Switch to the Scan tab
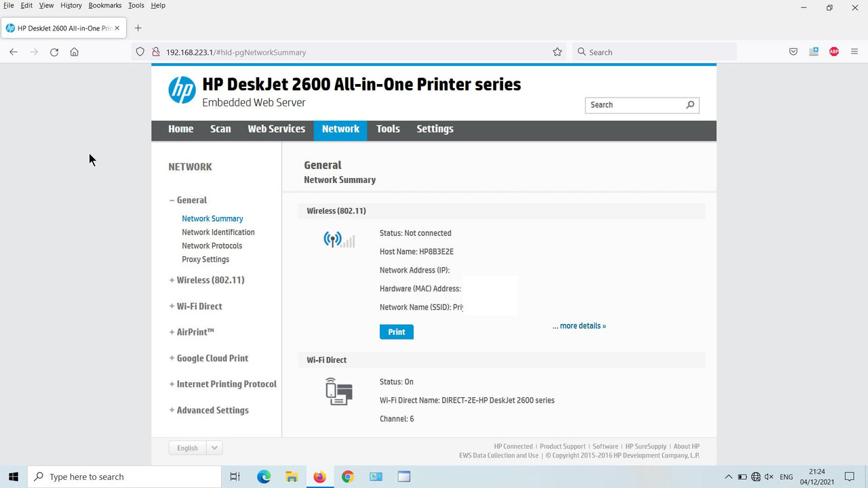Image resolution: width=868 pixels, height=488 pixels. point(220,129)
